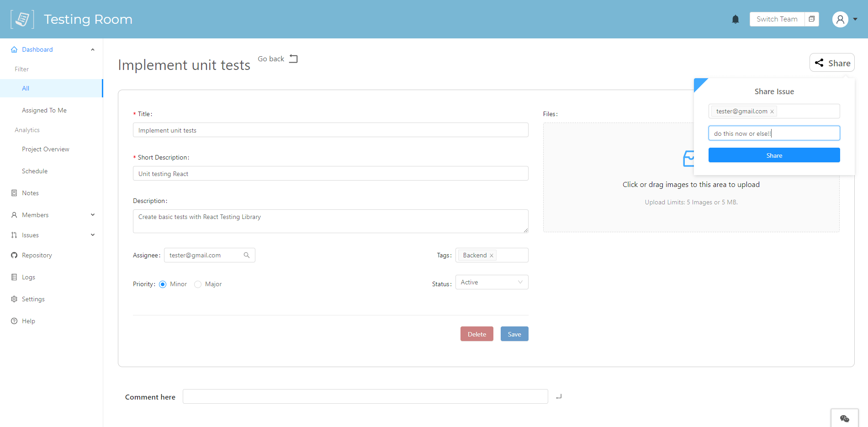The width and height of the screenshot is (868, 427).
Task: Click the caret next to the avatar
Action: pyautogui.click(x=855, y=19)
